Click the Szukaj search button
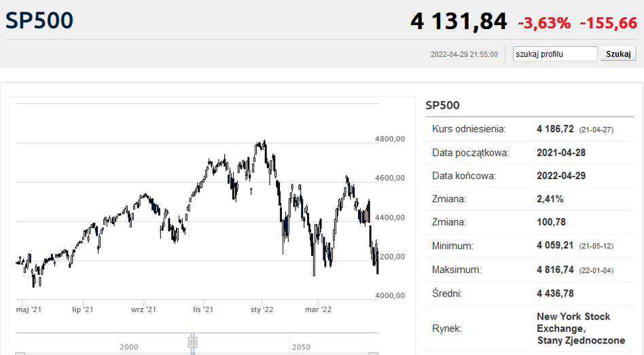644x355 pixels. point(618,54)
